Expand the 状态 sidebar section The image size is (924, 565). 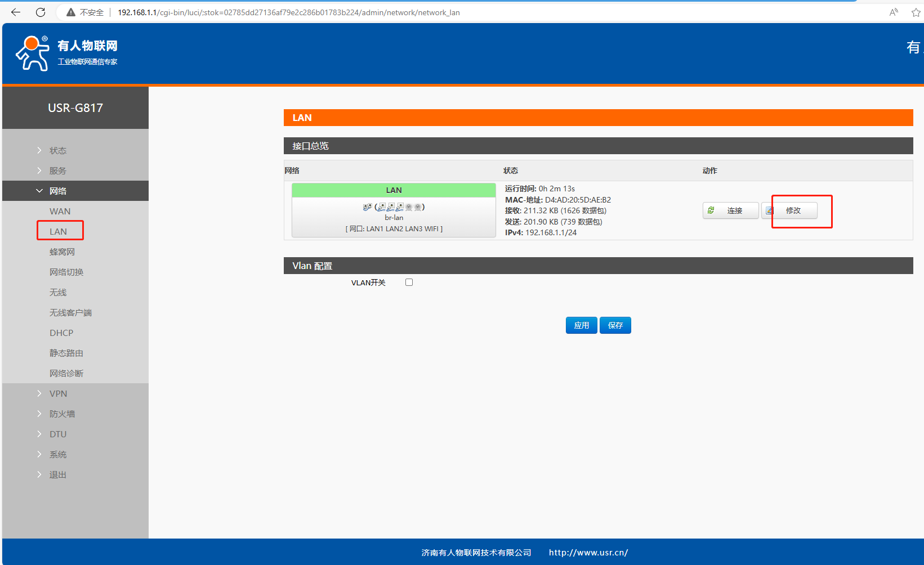pyautogui.click(x=57, y=150)
